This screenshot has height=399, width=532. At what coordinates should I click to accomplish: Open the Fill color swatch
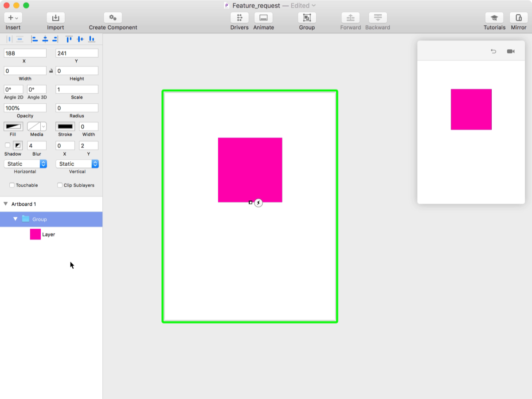(x=13, y=127)
